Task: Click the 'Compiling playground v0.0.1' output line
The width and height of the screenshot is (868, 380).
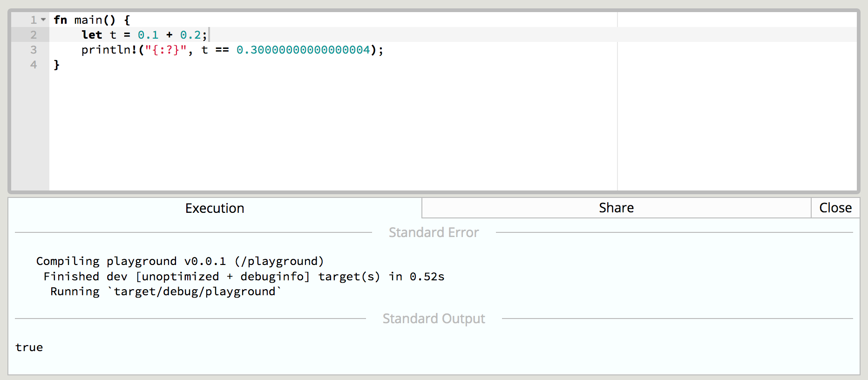Action: (x=180, y=261)
